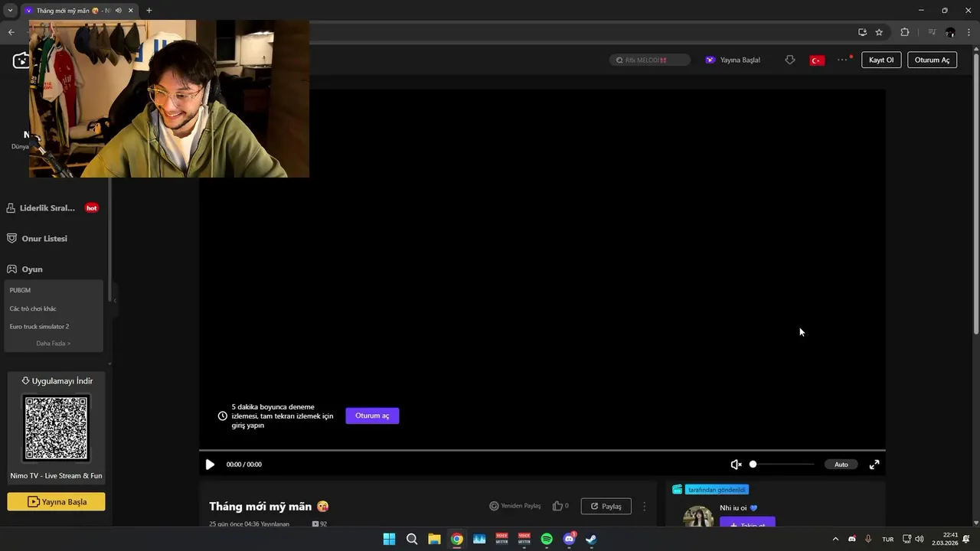Image resolution: width=980 pixels, height=551 pixels.
Task: Open File Explorer from the taskbar
Action: point(434,539)
